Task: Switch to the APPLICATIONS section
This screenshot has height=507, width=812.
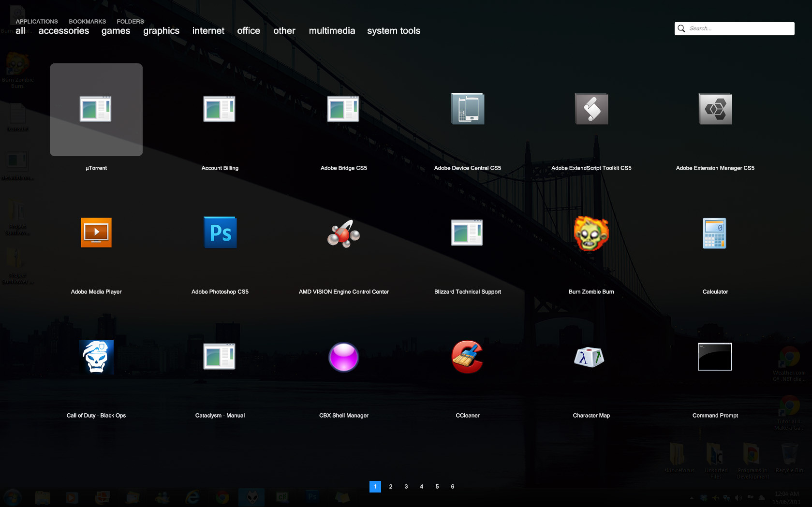Action: click(37, 22)
